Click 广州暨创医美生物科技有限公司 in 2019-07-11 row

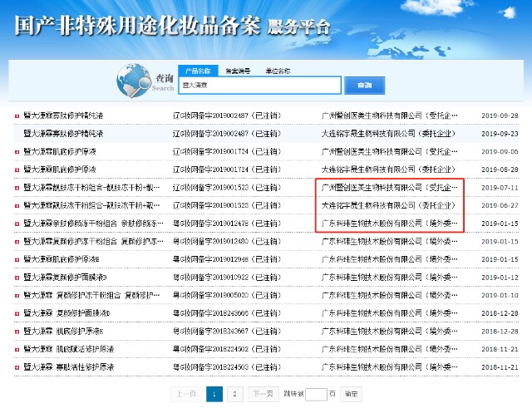coord(390,188)
